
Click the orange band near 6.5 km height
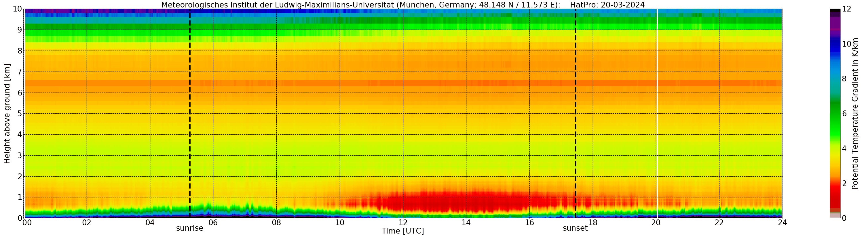(403, 83)
